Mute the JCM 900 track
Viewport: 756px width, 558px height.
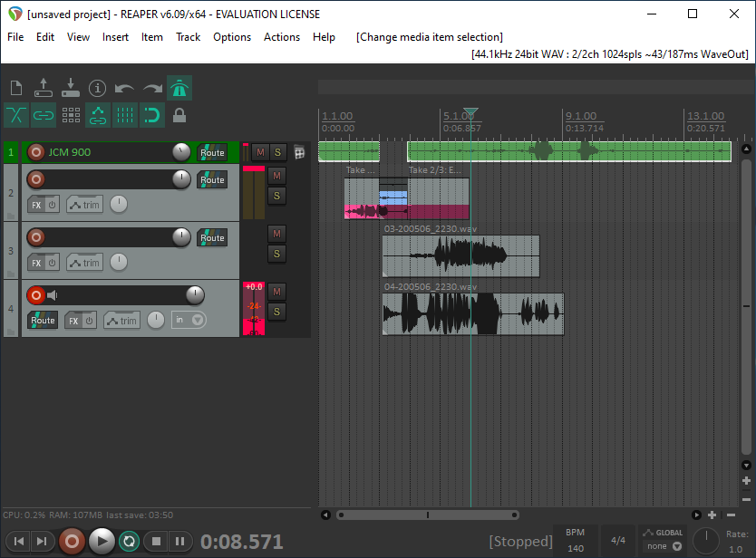(x=260, y=152)
